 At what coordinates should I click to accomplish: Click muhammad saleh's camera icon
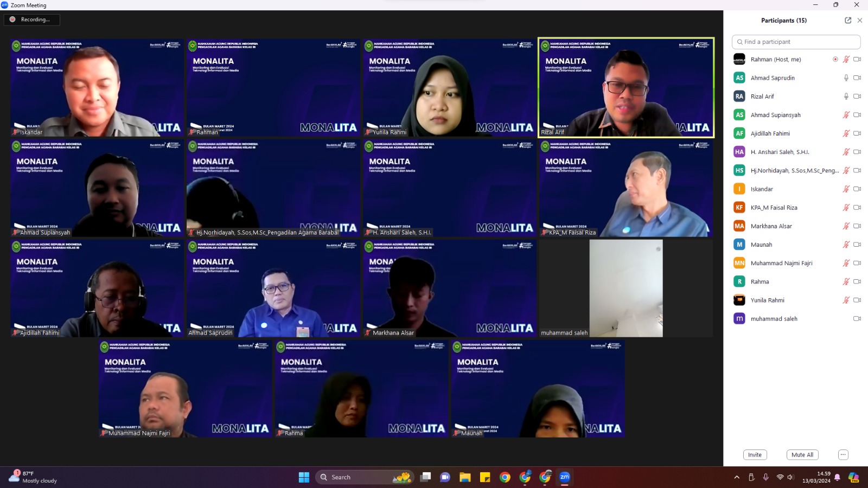tap(857, 319)
